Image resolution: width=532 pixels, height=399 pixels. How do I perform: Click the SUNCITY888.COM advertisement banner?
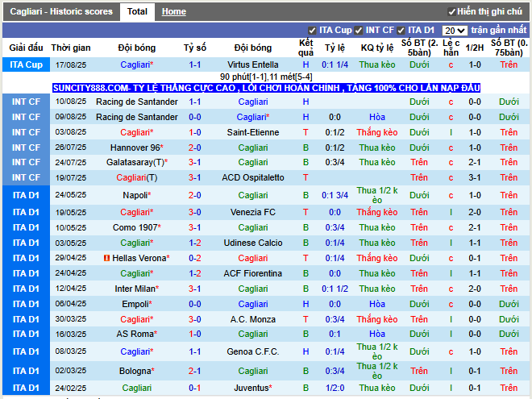point(266,88)
